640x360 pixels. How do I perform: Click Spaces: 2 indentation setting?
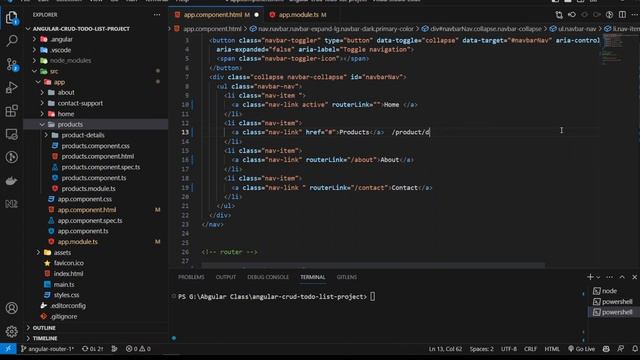coord(482,349)
